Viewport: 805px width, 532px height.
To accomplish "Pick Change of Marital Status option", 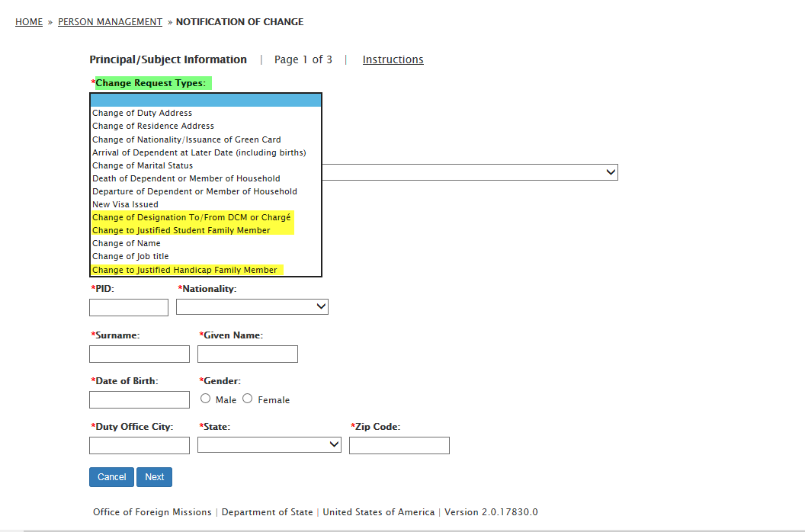I will [x=206, y=165].
